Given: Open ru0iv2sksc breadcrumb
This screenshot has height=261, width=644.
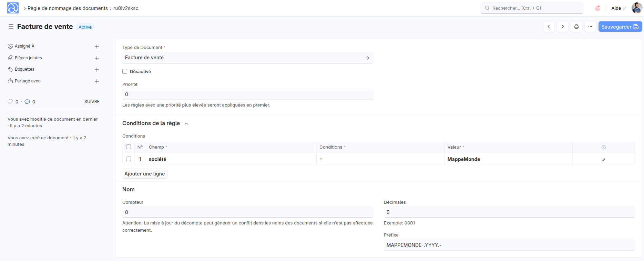Looking at the screenshot, I should [126, 8].
